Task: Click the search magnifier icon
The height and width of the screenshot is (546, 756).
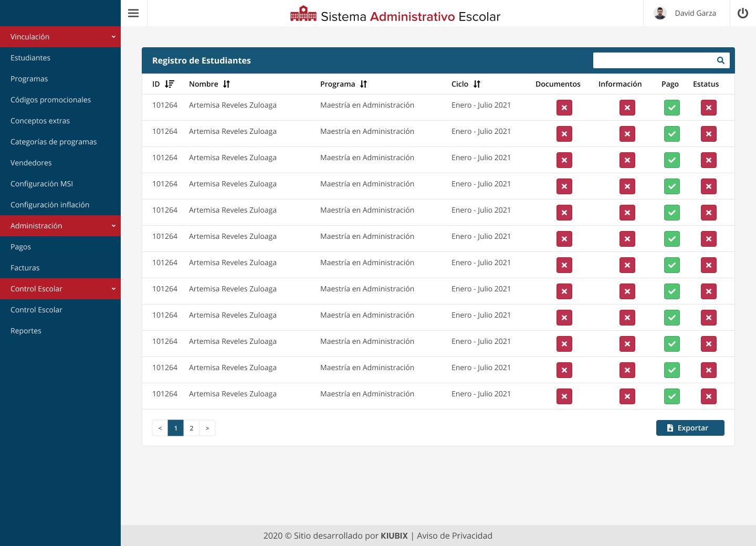Action: point(720,60)
